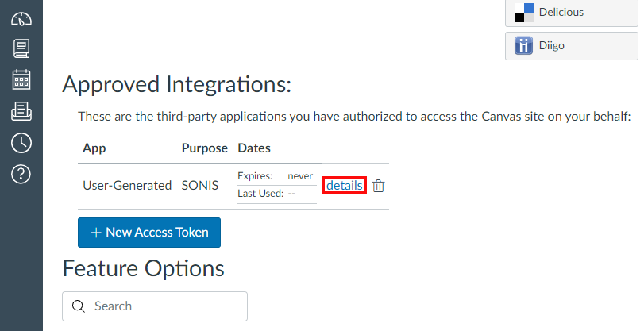Viewport: 644px width, 331px height.
Task: Create a New Access Token
Action: (x=149, y=233)
